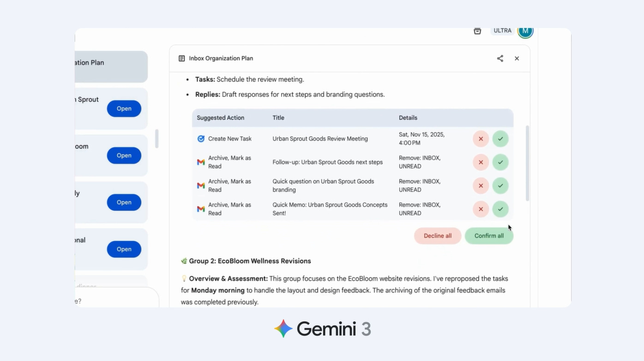Decline archiving Follow-up: Urban Sprout Goods next steps
The image size is (644, 361).
click(481, 162)
